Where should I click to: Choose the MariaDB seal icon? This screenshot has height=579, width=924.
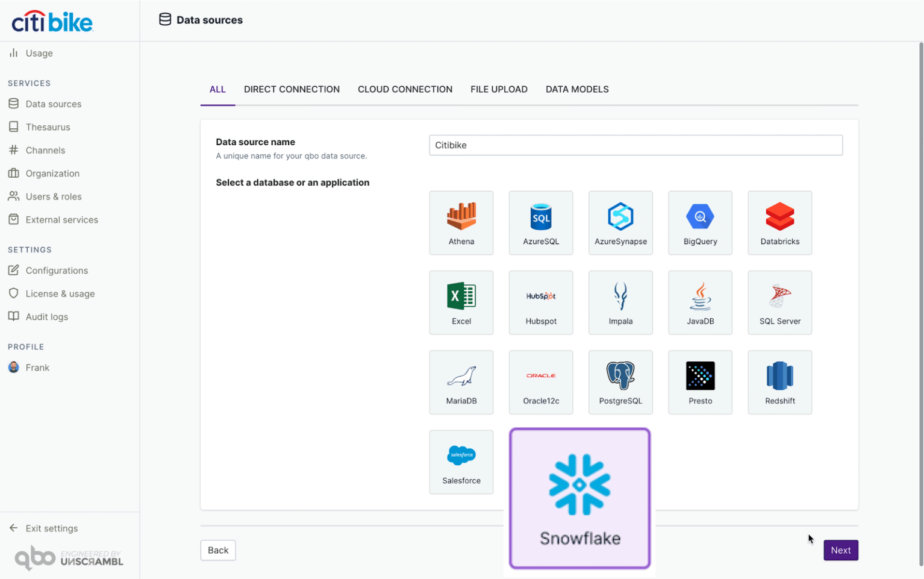click(x=461, y=376)
